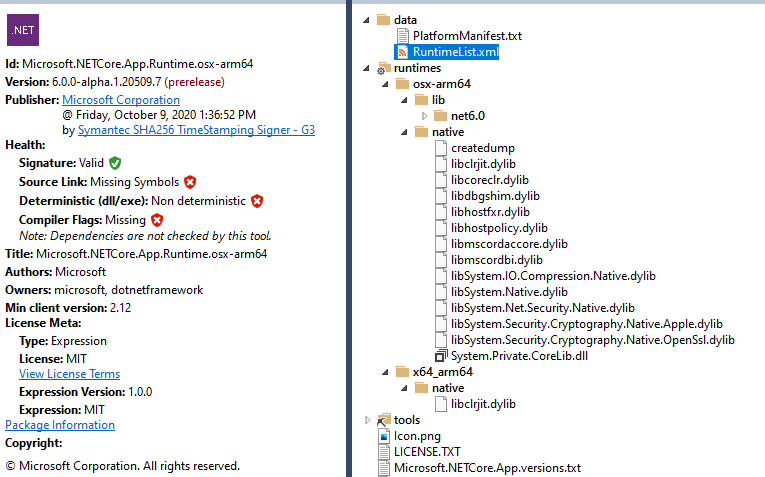Image resolution: width=765 pixels, height=477 pixels.
Task: Select libhostpolicy.dylib in the tree
Action: point(499,228)
